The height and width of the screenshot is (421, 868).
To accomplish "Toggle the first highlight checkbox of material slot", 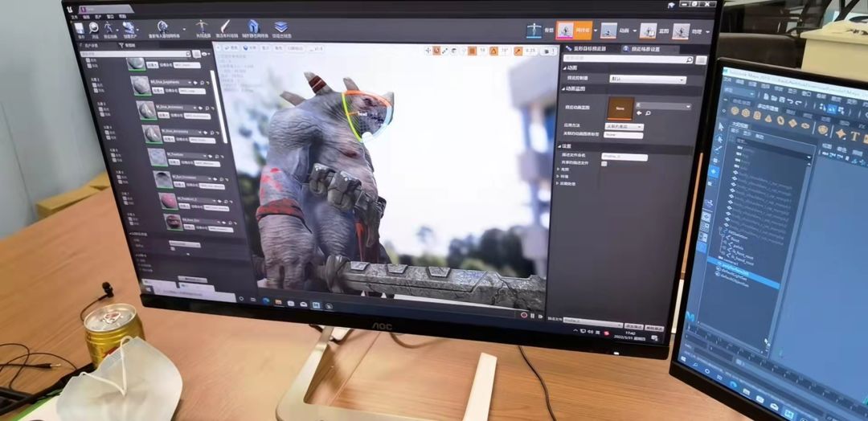I will [x=87, y=59].
